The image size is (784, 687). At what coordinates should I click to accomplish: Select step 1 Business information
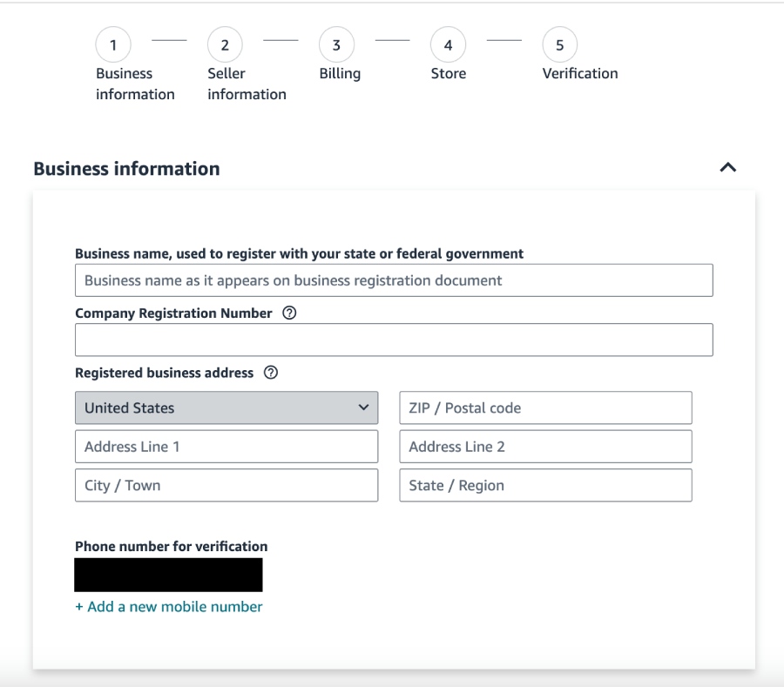click(113, 45)
